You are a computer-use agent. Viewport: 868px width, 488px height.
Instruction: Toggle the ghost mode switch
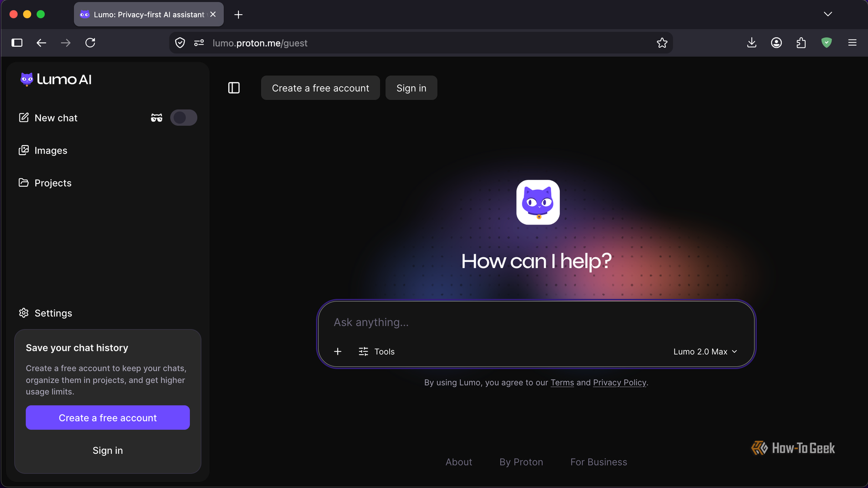184,118
